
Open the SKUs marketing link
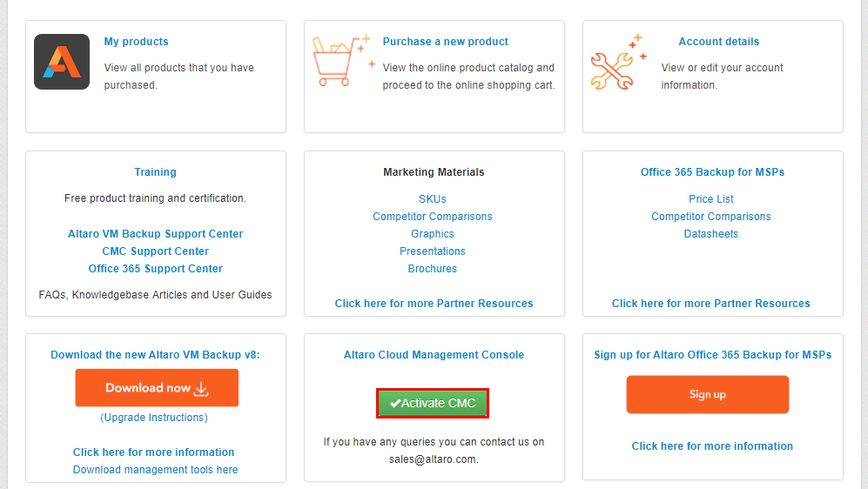[x=433, y=199]
